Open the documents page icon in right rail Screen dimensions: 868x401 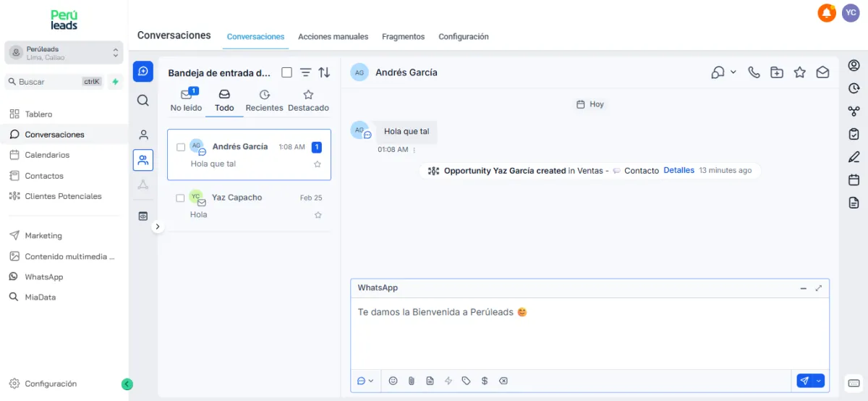pos(854,203)
